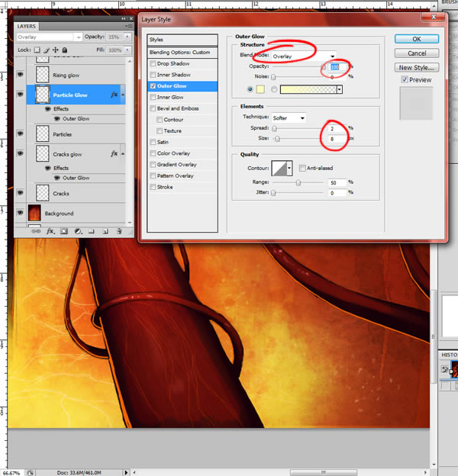Viewport: 458px width, 476px height.
Task: Click the New Style... button
Action: [416, 67]
